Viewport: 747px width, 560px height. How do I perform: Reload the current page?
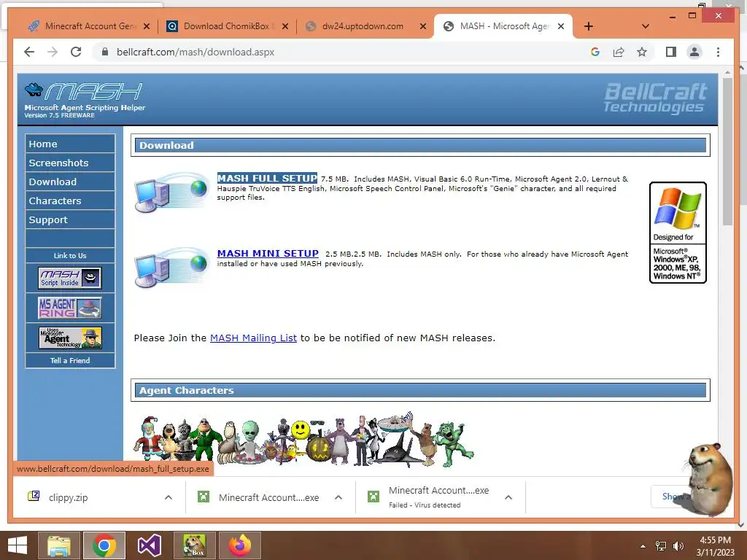tap(76, 52)
